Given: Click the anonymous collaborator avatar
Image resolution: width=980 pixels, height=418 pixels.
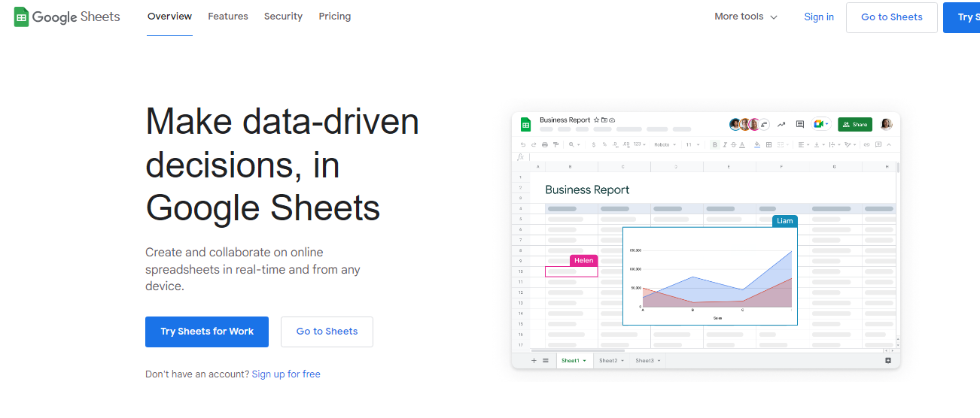Looking at the screenshot, I should 764,124.
